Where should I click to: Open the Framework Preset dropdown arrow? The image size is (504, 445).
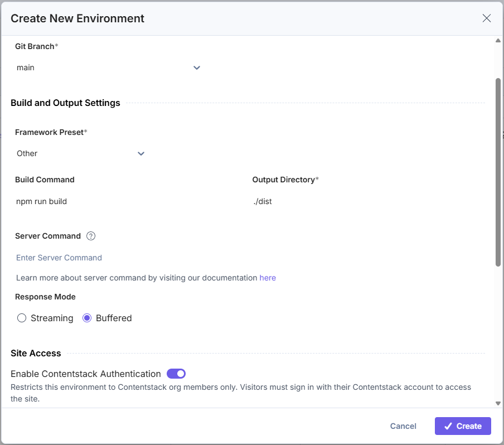[x=141, y=154]
